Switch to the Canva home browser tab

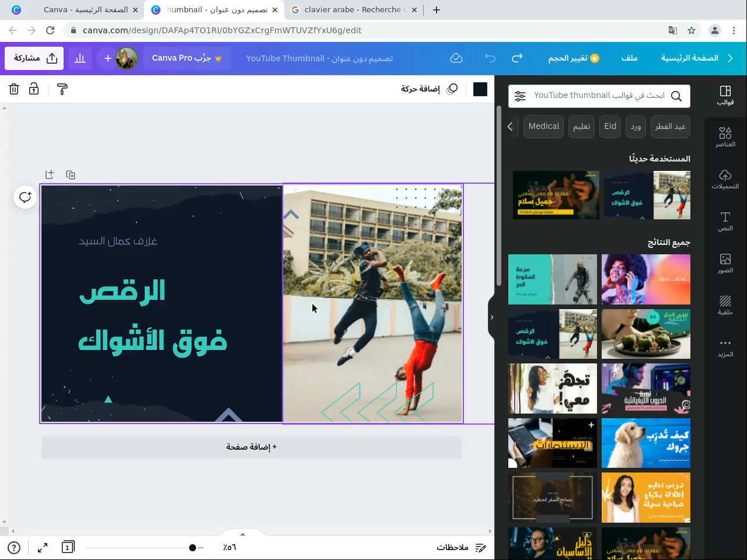point(75,10)
